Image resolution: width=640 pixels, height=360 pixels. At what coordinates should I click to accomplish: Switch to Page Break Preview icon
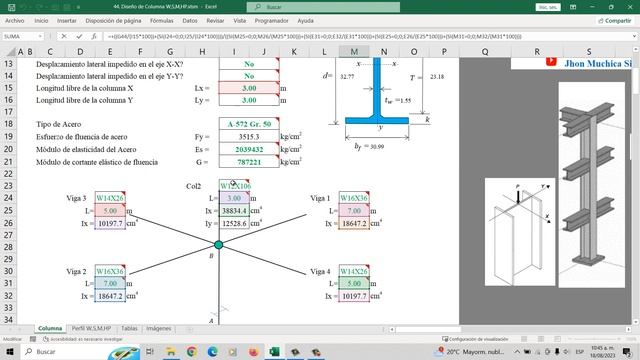coord(557,339)
